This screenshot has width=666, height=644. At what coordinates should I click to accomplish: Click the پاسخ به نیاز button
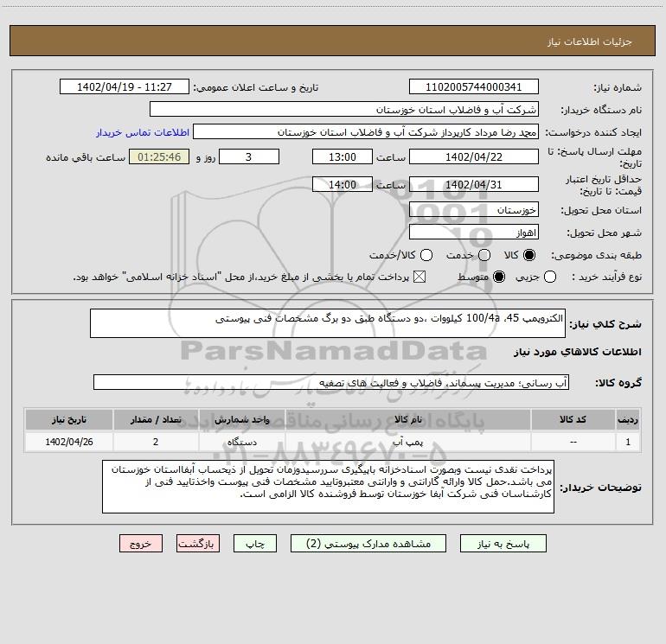(503, 544)
